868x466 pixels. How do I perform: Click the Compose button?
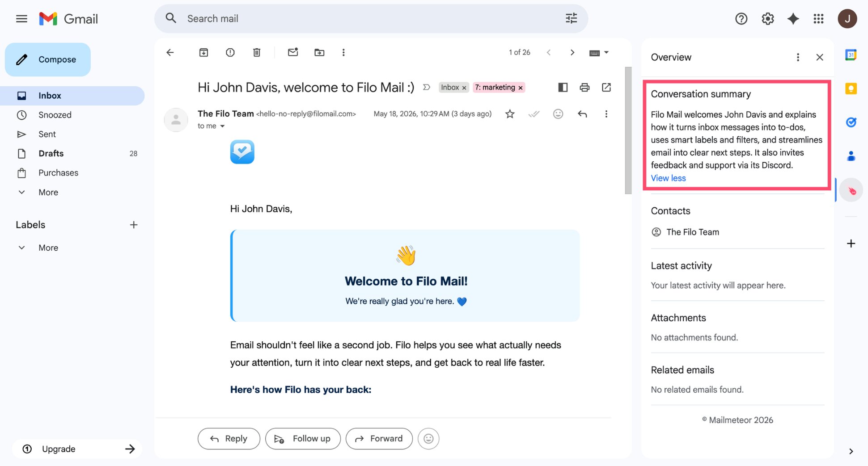[x=48, y=59]
